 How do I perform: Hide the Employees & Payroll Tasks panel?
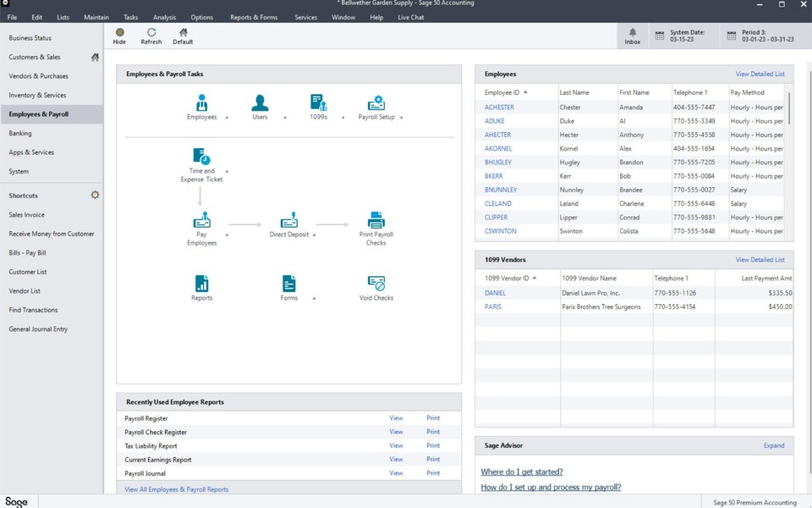(x=119, y=34)
